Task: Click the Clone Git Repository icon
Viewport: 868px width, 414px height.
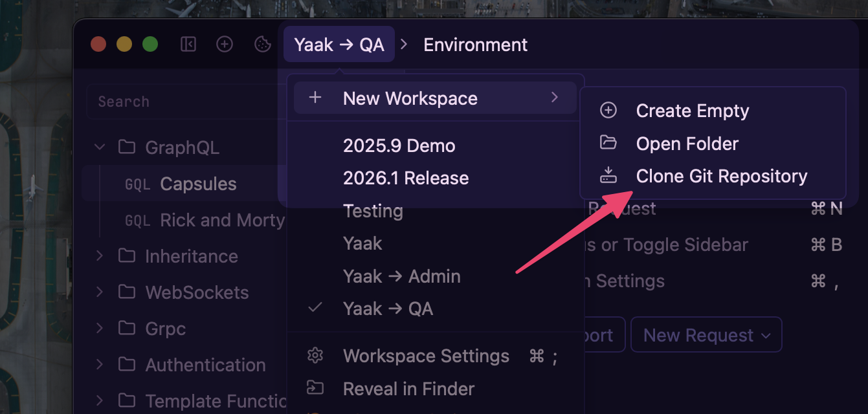Action: point(608,176)
